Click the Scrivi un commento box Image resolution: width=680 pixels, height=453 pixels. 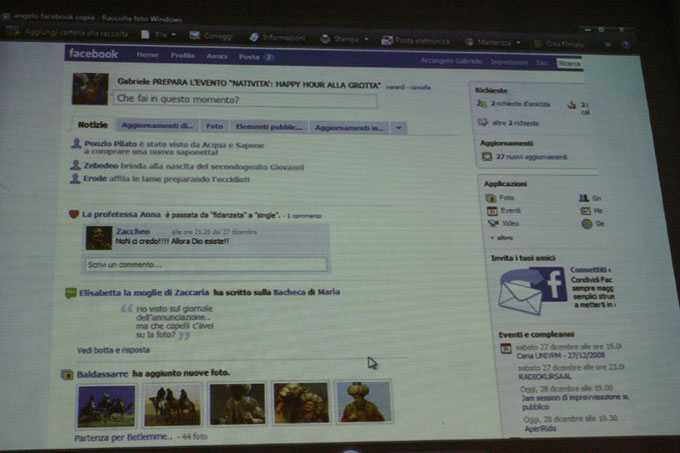click(x=205, y=265)
